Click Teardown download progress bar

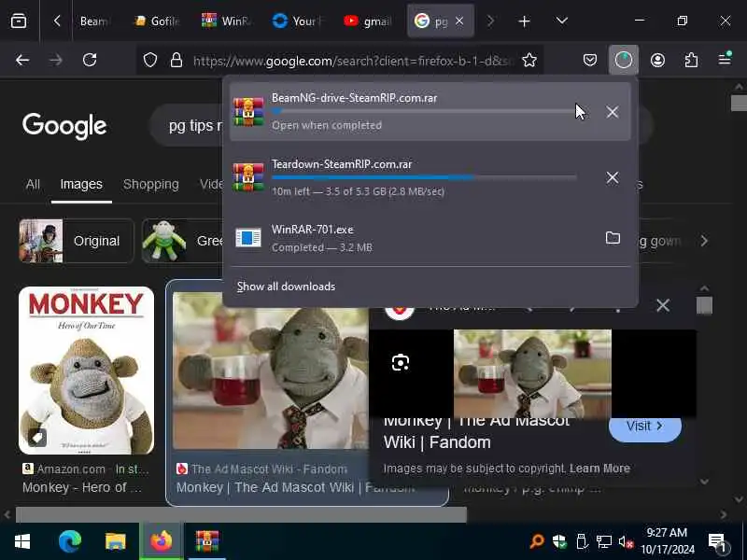424,177
